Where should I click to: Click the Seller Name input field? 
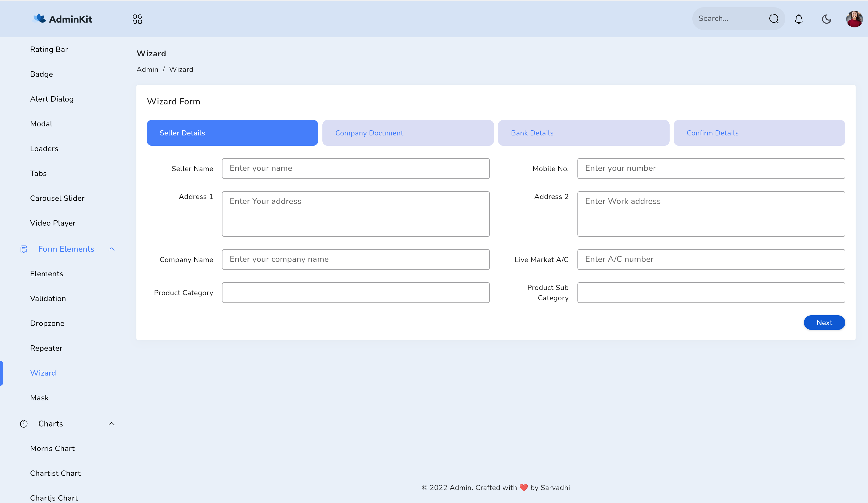click(x=356, y=169)
